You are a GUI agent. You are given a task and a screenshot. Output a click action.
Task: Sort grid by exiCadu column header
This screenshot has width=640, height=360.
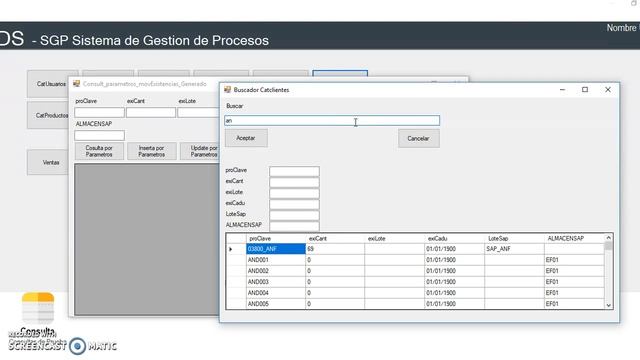tap(454, 238)
